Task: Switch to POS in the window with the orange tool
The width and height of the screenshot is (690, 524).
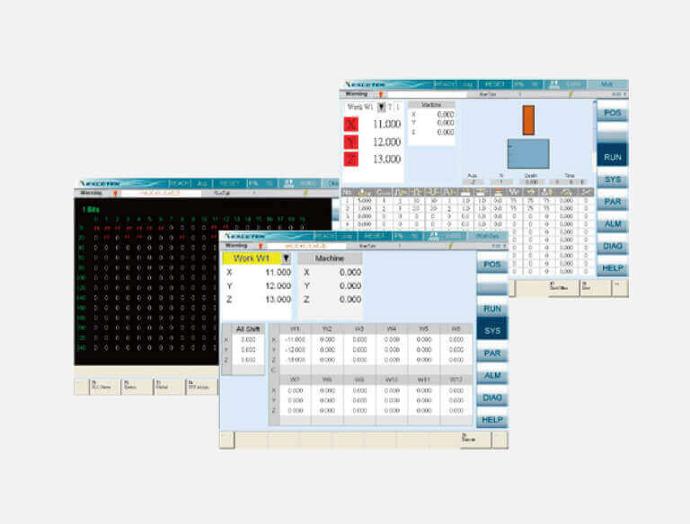Action: coord(612,113)
